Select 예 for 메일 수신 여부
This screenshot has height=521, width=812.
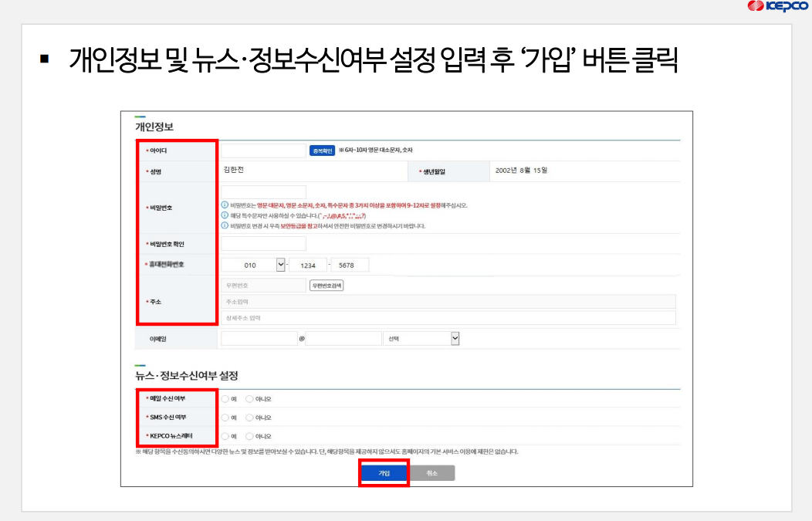click(x=225, y=400)
